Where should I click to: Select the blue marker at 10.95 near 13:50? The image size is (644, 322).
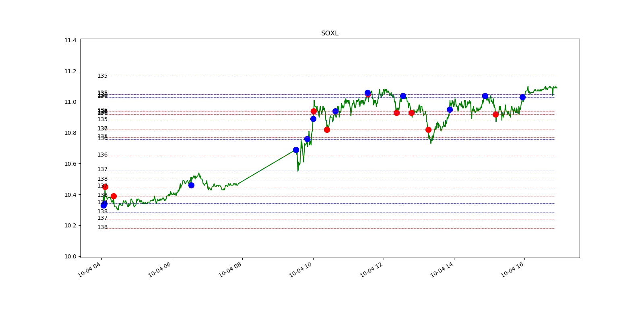pos(450,109)
